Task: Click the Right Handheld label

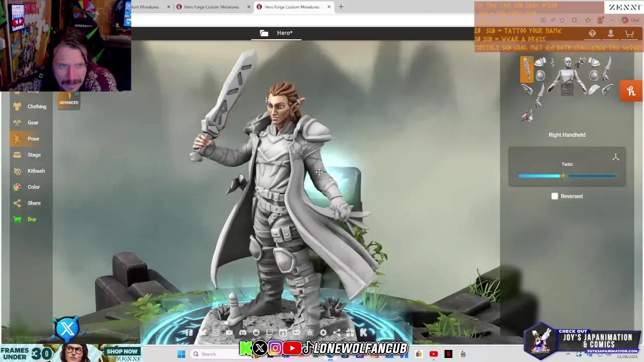Action: click(x=567, y=135)
